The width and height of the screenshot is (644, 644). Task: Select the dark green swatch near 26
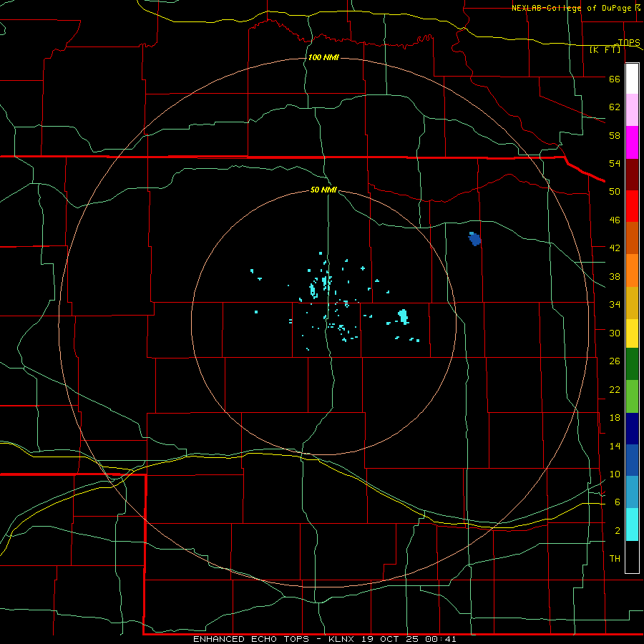pyautogui.click(x=632, y=364)
